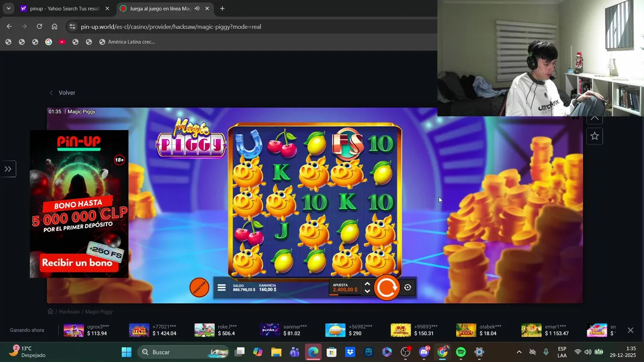
Task: Increase the bet with up arrow
Action: pyautogui.click(x=367, y=284)
